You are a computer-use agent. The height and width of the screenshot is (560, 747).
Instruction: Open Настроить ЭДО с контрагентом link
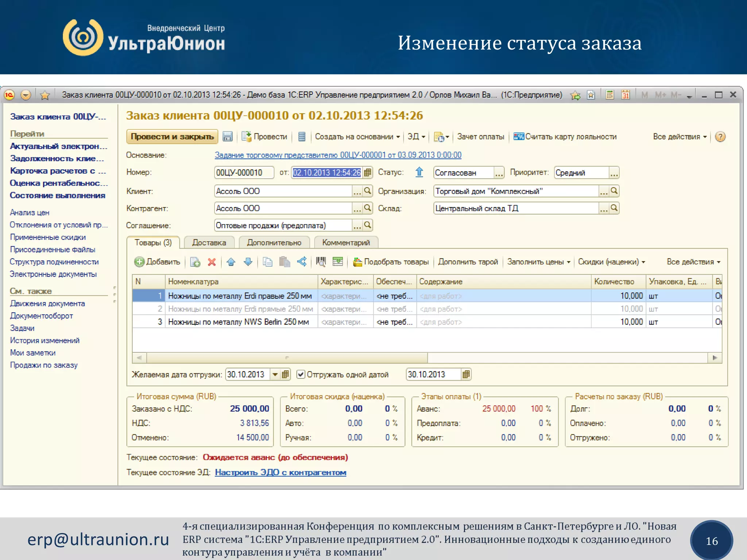click(280, 472)
